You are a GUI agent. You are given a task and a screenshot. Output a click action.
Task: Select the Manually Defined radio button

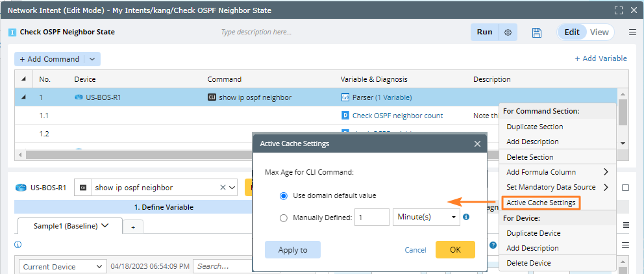283,218
